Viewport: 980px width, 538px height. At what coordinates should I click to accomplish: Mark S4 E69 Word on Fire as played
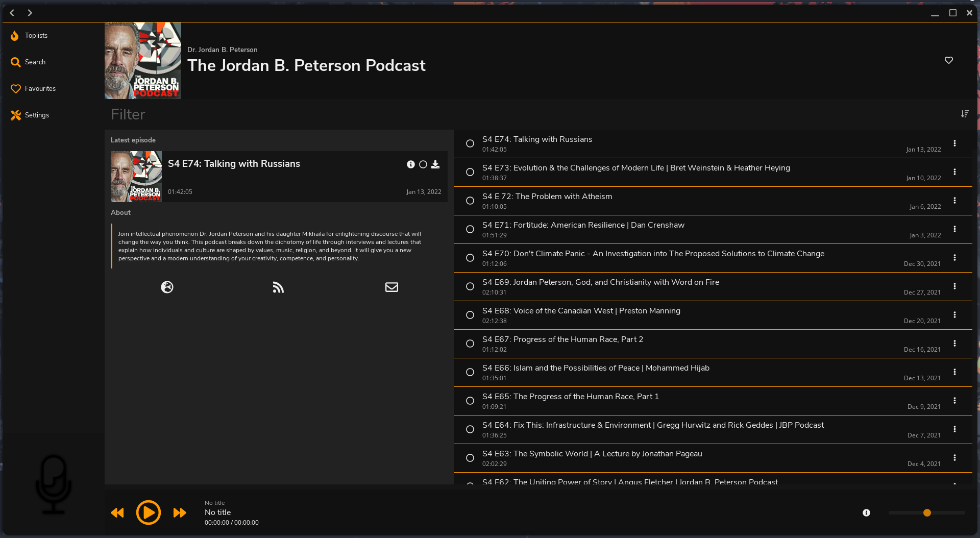coord(470,287)
